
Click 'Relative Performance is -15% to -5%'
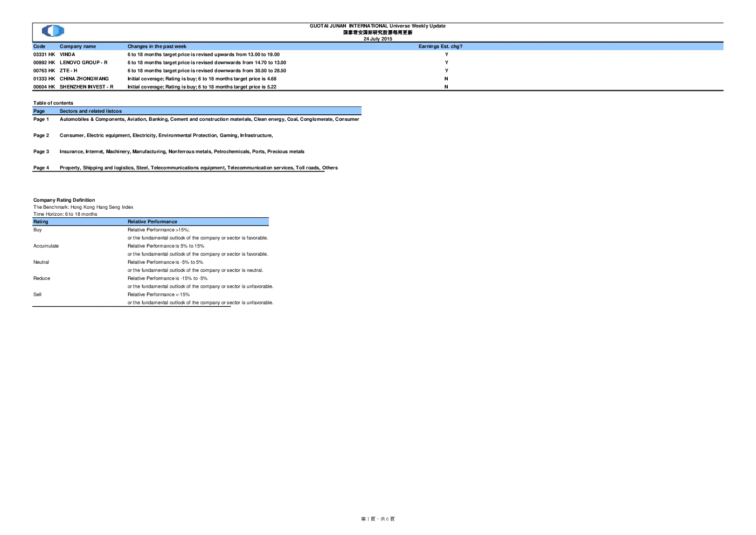[168, 278]
